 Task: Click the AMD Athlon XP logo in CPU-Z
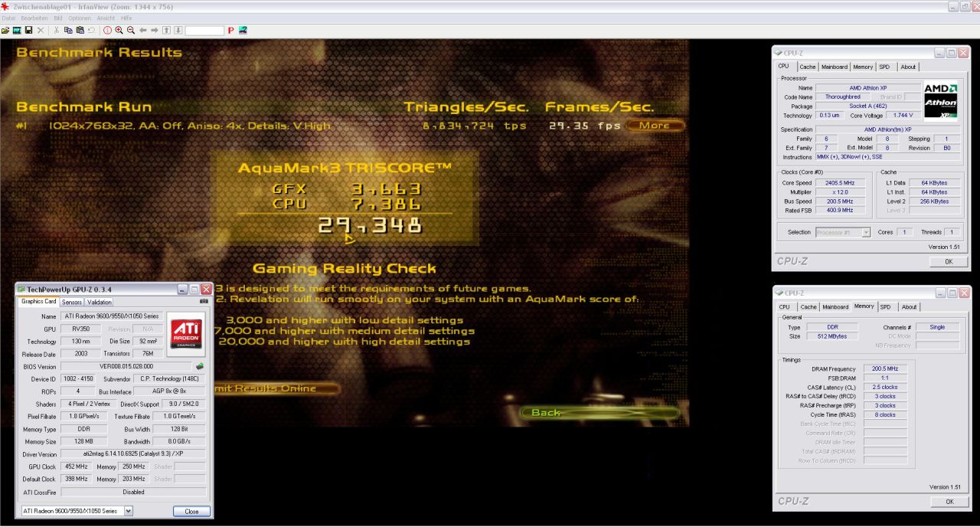coord(941,100)
